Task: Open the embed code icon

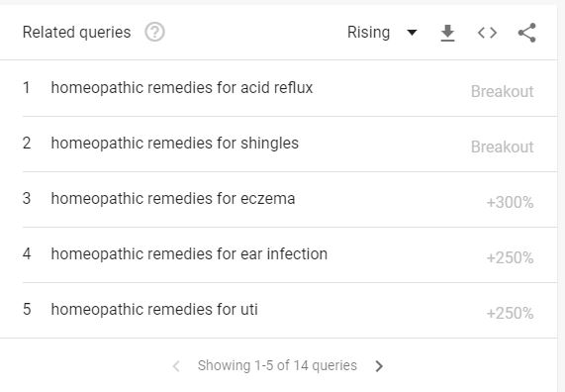Action: (x=487, y=33)
